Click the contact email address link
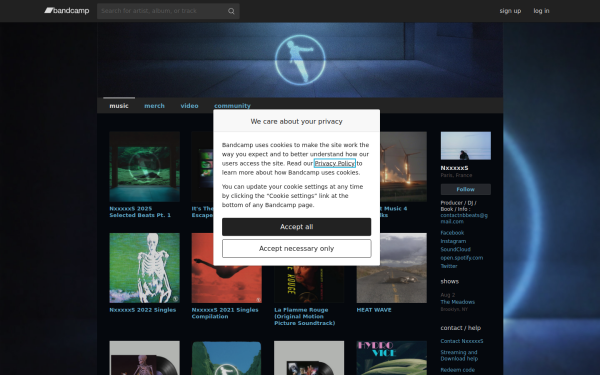 coord(464,218)
